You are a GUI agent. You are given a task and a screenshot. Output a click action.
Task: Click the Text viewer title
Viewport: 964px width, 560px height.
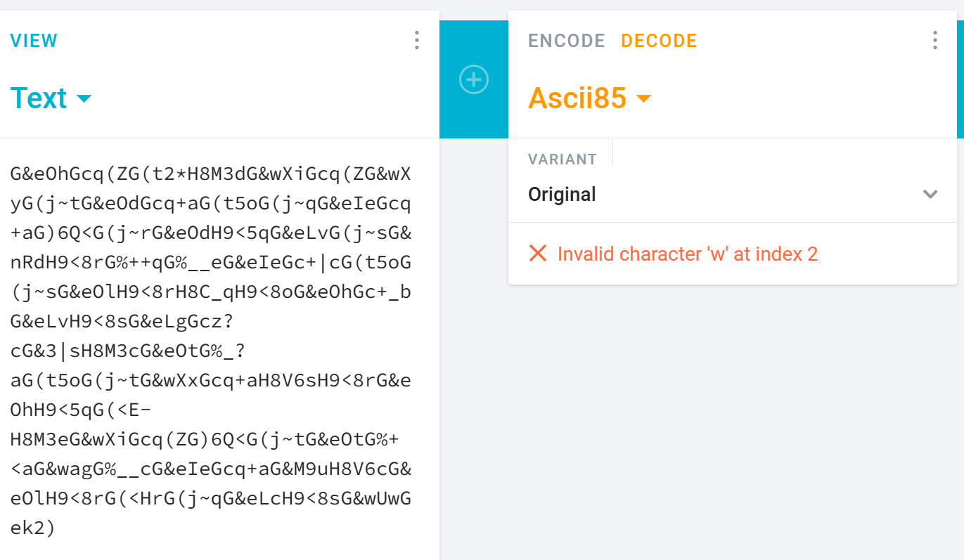pos(39,98)
